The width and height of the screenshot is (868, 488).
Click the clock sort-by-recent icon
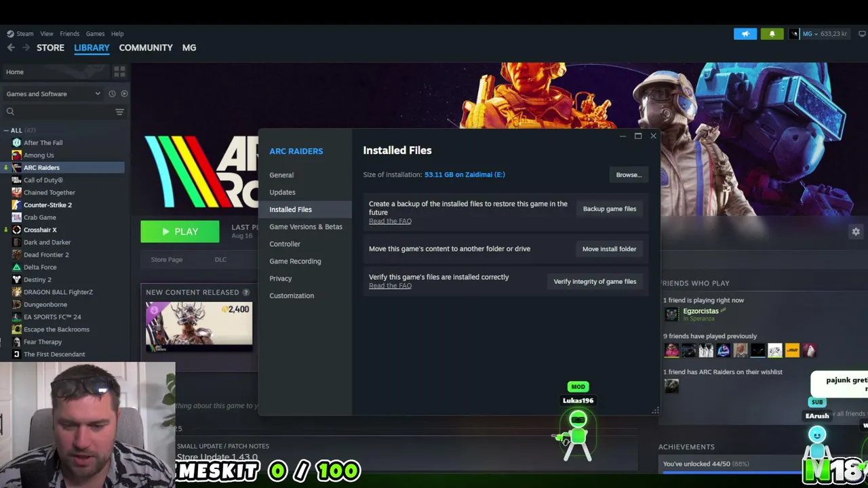click(x=113, y=94)
